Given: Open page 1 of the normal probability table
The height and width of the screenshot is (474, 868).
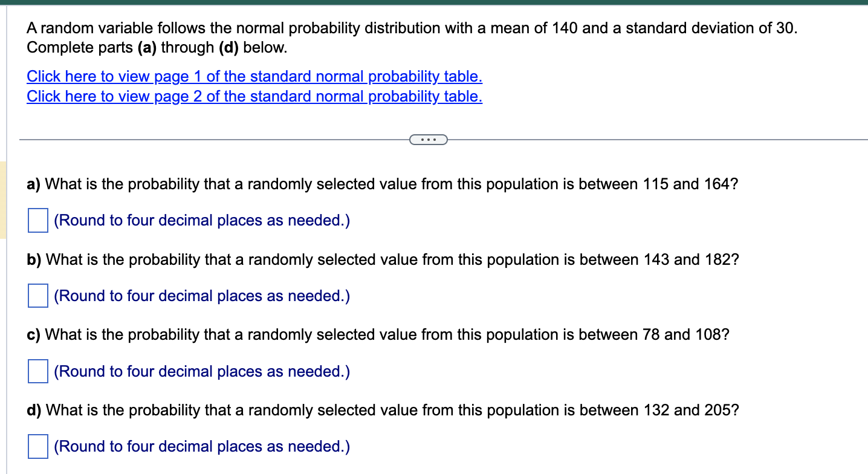Looking at the screenshot, I should 254,77.
